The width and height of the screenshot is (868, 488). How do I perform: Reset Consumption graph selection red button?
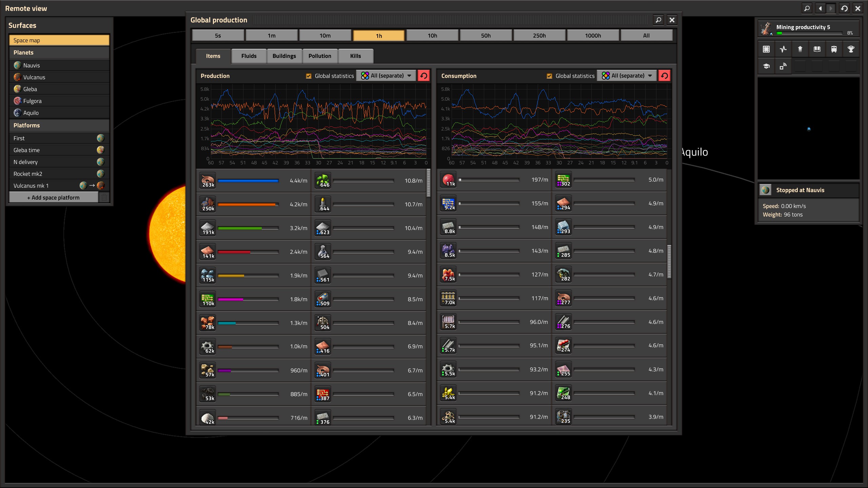click(x=664, y=76)
